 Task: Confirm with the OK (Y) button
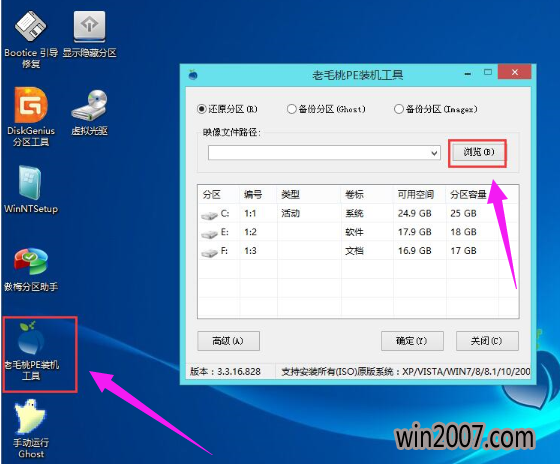coord(412,341)
